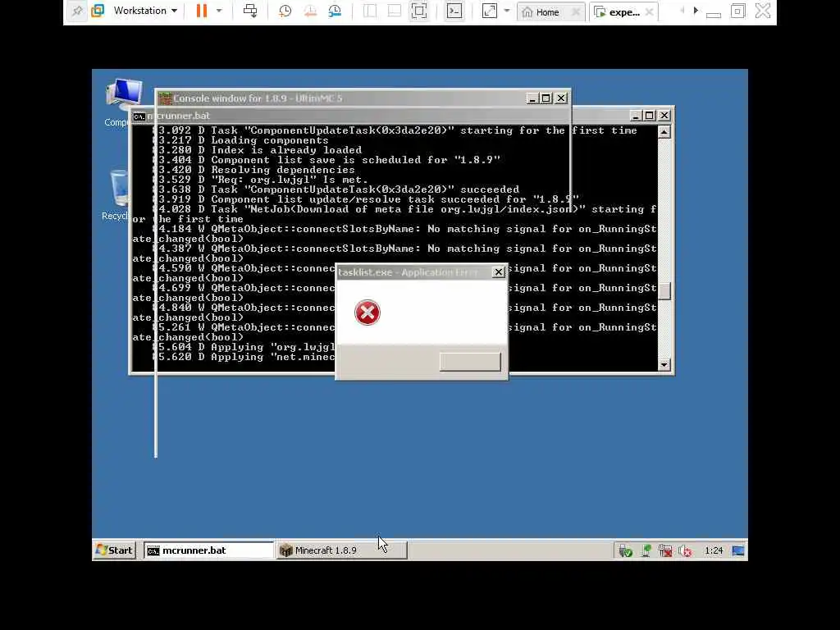The width and height of the screenshot is (840, 630).
Task: Open the snapshot manager
Action: [335, 11]
